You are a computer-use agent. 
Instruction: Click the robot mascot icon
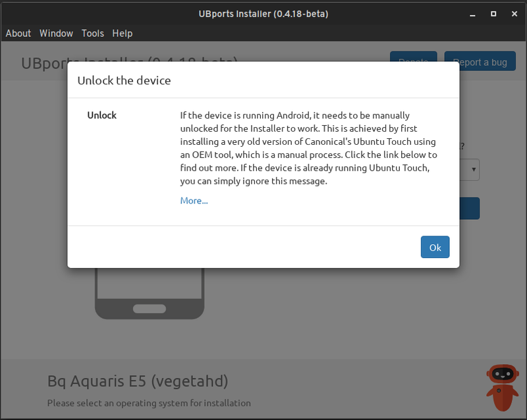pos(502,387)
